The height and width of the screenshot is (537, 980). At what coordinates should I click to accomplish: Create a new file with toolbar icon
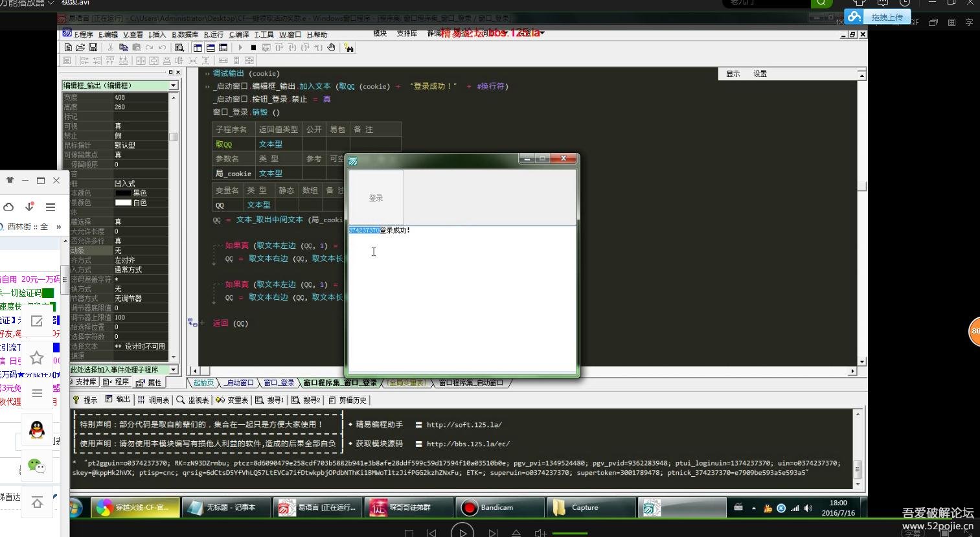(68, 47)
